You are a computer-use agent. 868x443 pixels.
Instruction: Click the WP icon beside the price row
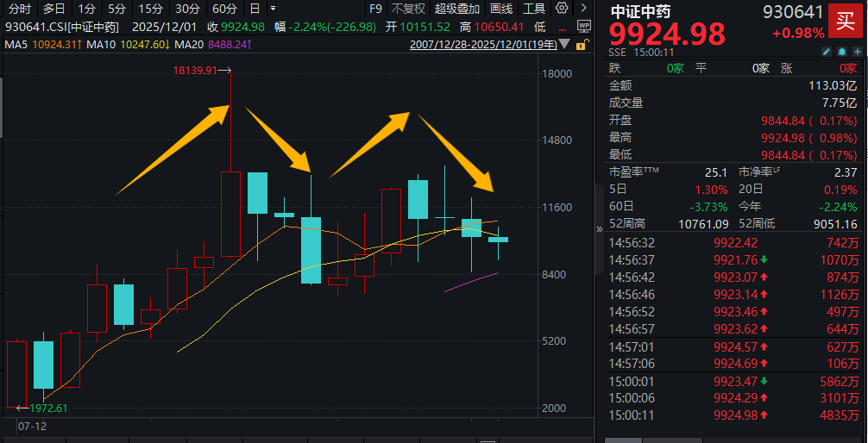point(583,27)
